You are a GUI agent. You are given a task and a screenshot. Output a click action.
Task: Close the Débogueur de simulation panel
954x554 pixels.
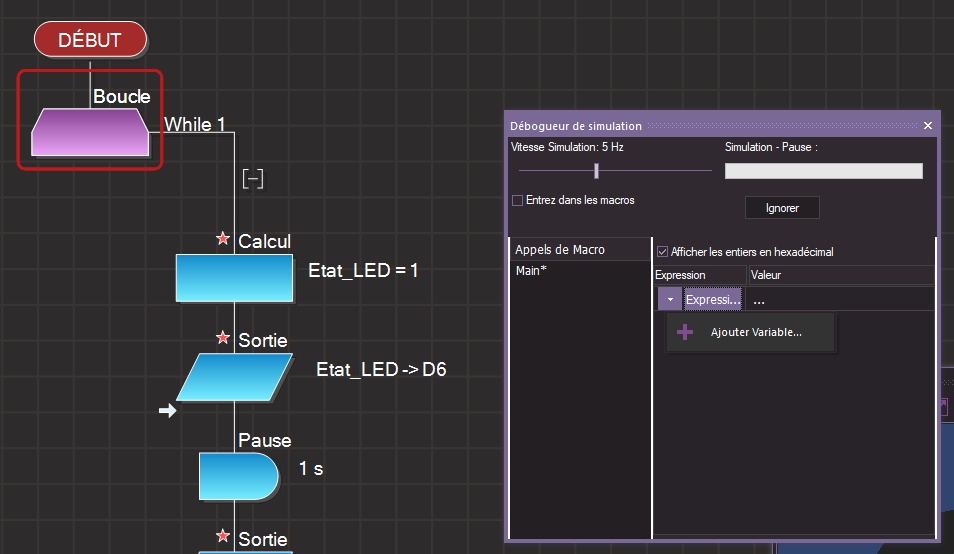click(x=928, y=125)
